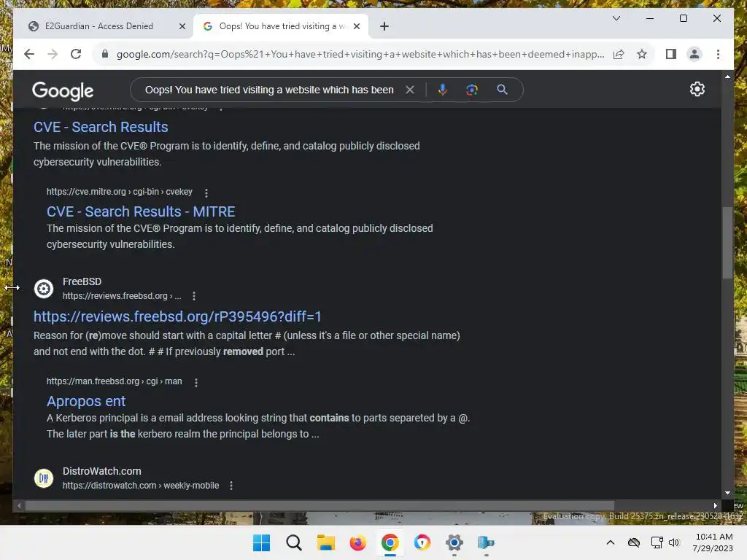This screenshot has width=747, height=560.
Task: Clear the Google search query
Action: coord(410,90)
